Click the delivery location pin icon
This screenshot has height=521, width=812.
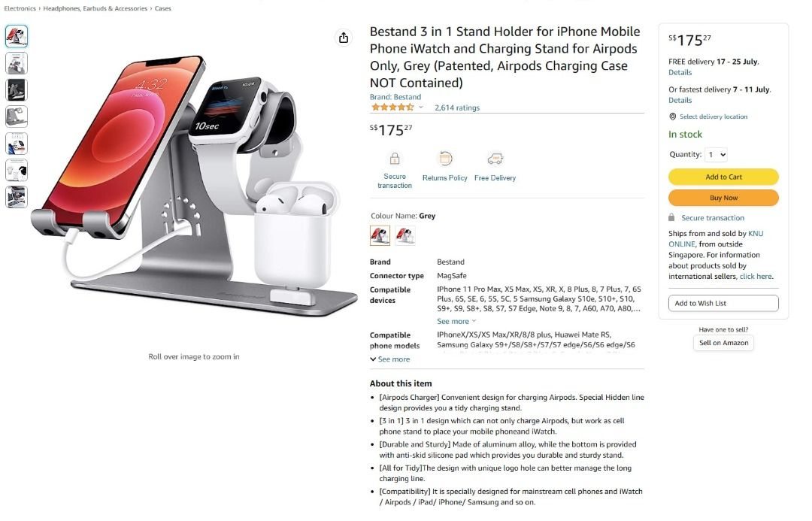point(673,117)
